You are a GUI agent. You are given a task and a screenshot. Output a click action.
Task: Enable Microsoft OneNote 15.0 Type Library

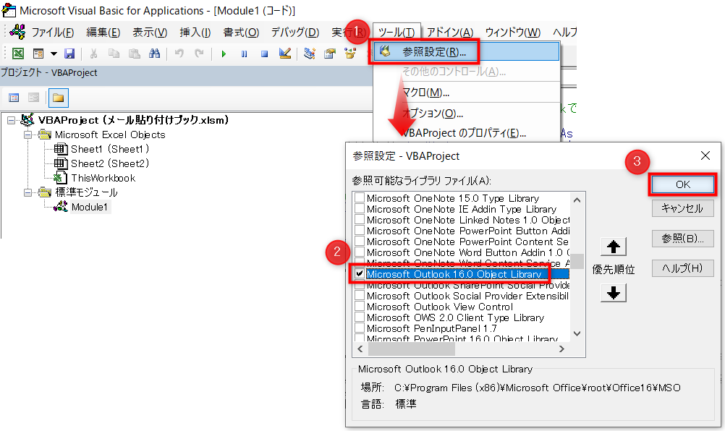[359, 198]
